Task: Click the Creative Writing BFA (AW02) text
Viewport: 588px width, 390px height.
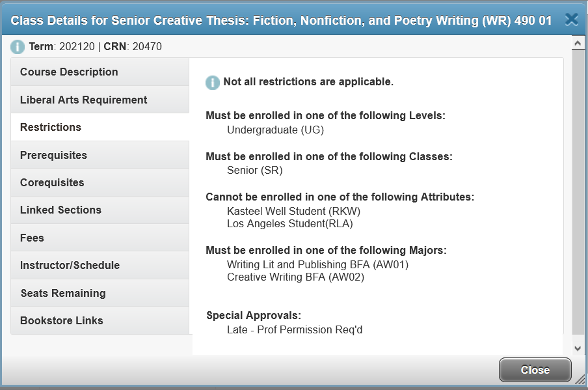Action: click(x=295, y=277)
